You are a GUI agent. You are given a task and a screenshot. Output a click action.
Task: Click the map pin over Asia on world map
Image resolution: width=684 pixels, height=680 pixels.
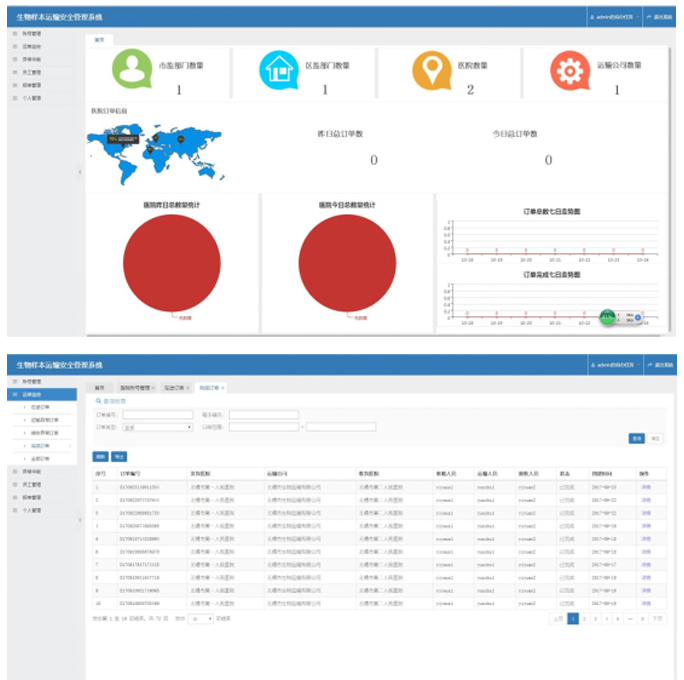click(181, 139)
